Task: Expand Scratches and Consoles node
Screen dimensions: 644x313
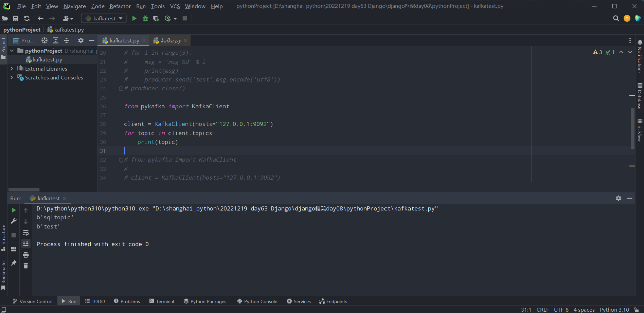Action: [x=12, y=77]
